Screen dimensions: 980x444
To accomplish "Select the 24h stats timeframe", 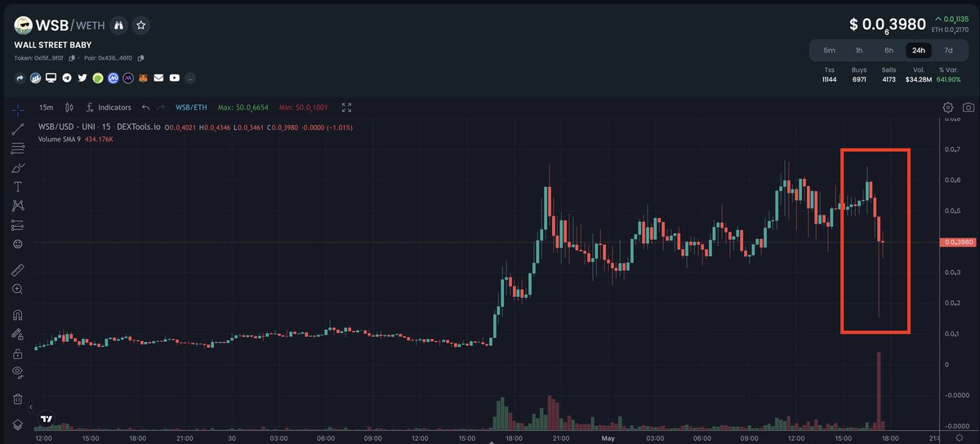I will pos(919,50).
